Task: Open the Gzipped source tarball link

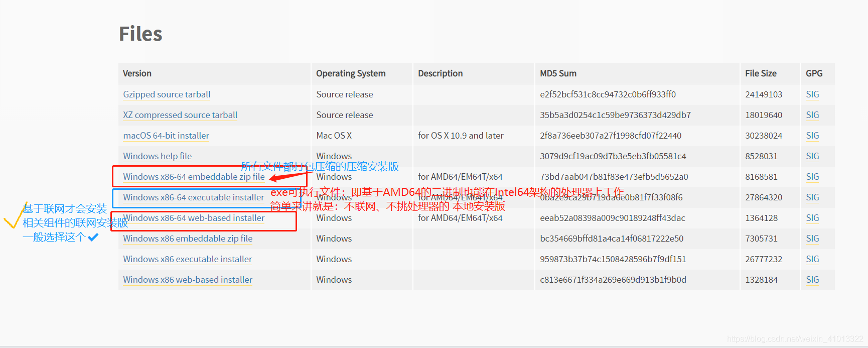Action: [x=167, y=94]
